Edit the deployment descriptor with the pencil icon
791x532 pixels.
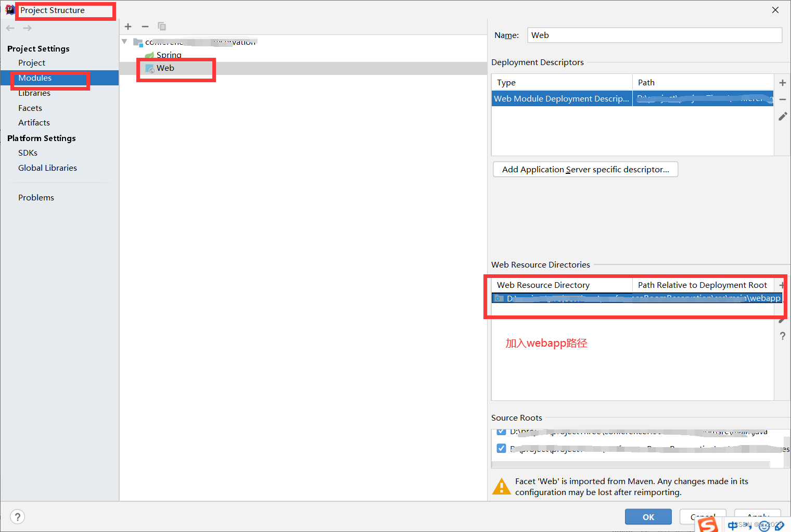pyautogui.click(x=783, y=116)
